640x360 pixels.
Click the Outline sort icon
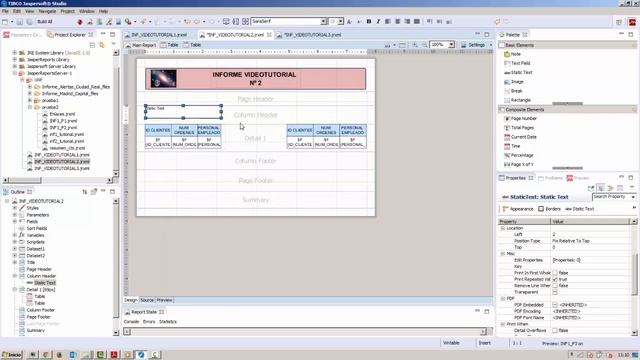pos(84,191)
